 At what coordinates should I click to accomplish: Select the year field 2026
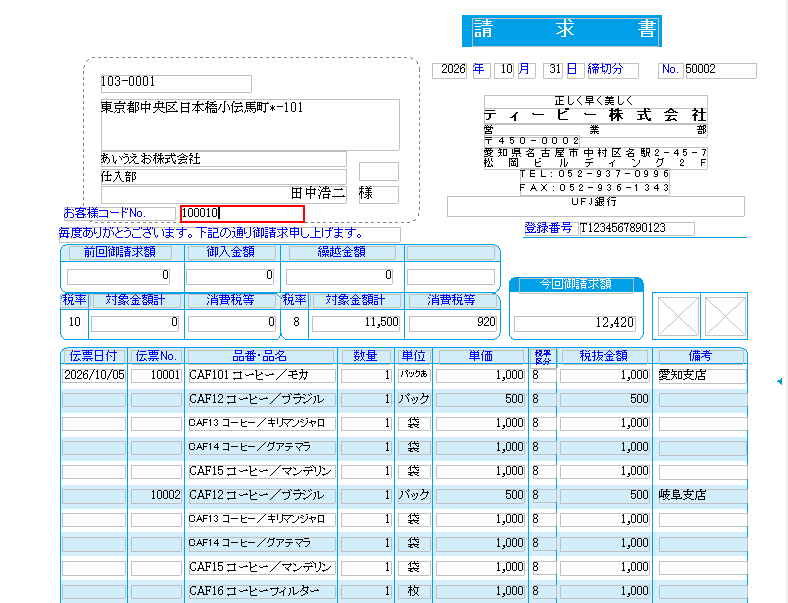pyautogui.click(x=450, y=70)
